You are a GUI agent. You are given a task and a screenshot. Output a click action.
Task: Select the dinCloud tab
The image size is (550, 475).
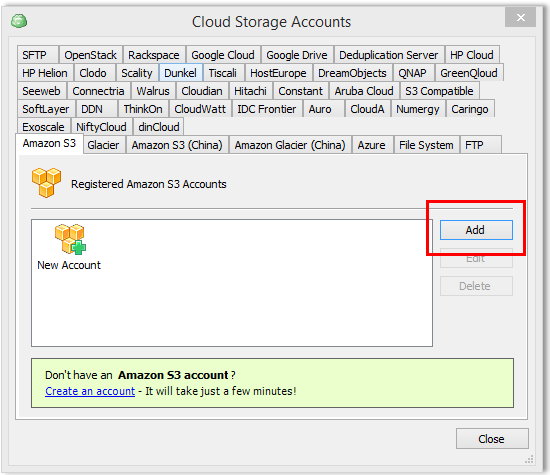pyautogui.click(x=159, y=127)
